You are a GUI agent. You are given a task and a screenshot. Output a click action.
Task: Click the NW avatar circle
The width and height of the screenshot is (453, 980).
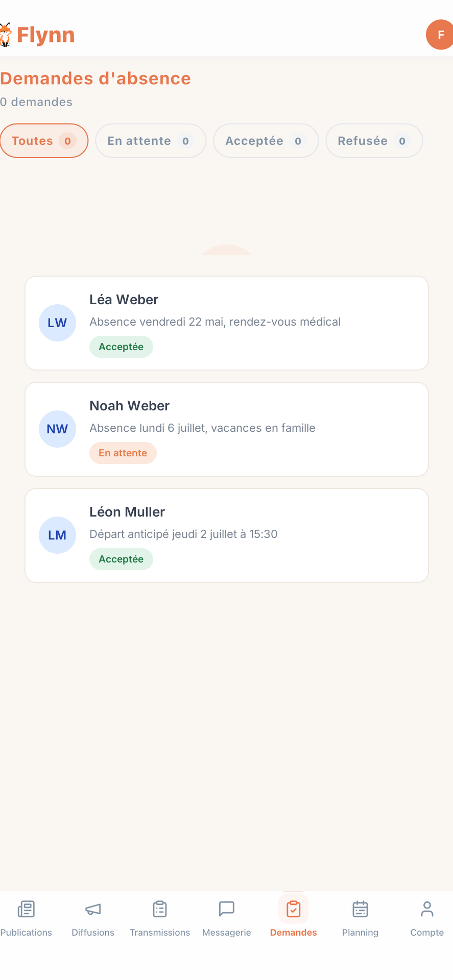coord(57,429)
